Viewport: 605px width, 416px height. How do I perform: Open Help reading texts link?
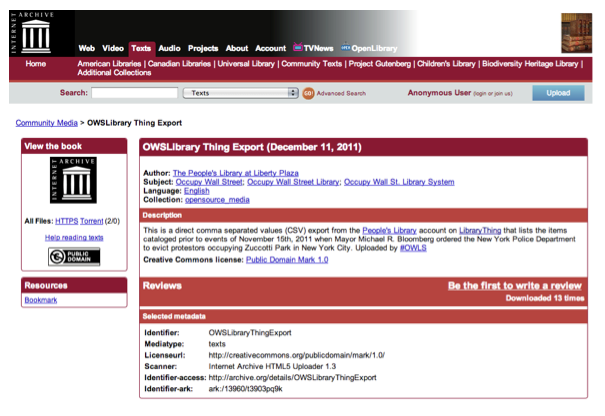tap(74, 238)
